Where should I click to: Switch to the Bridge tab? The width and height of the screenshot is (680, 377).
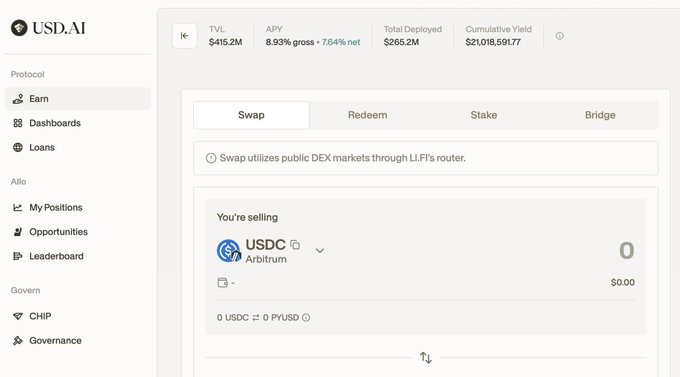pyautogui.click(x=600, y=115)
